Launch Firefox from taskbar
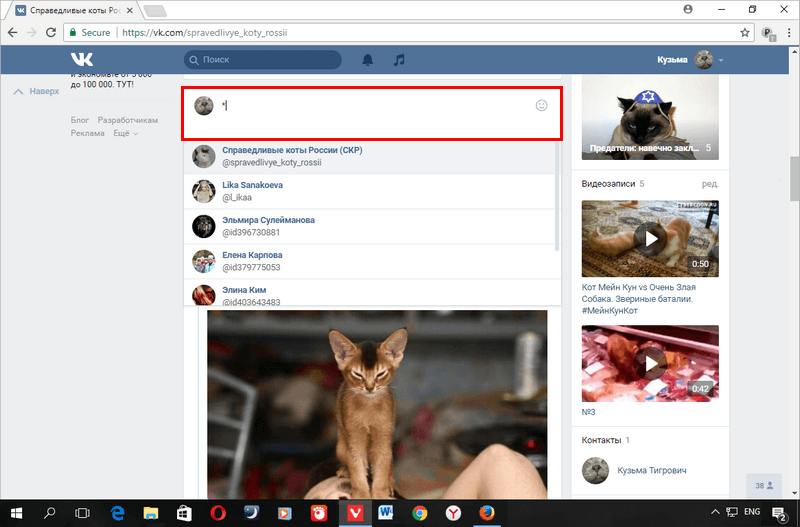The height and width of the screenshot is (527, 800). [x=487, y=513]
